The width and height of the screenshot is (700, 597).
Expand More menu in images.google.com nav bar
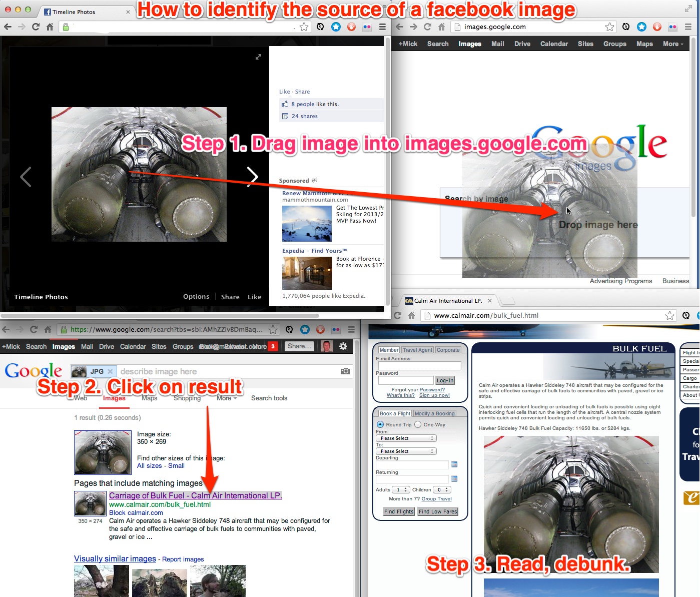click(673, 44)
